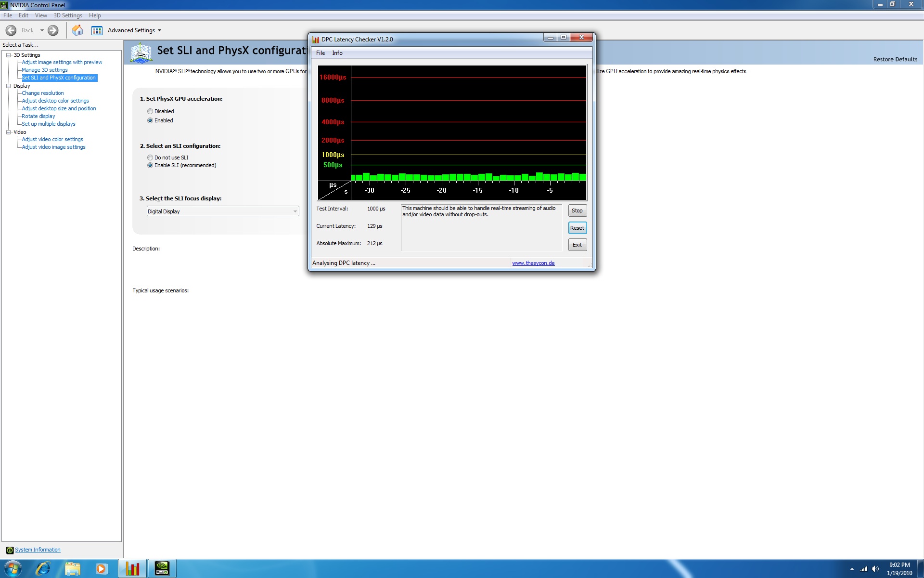Open the File menu in NVIDIA Control Panel
Image resolution: width=924 pixels, height=578 pixels.
click(8, 15)
